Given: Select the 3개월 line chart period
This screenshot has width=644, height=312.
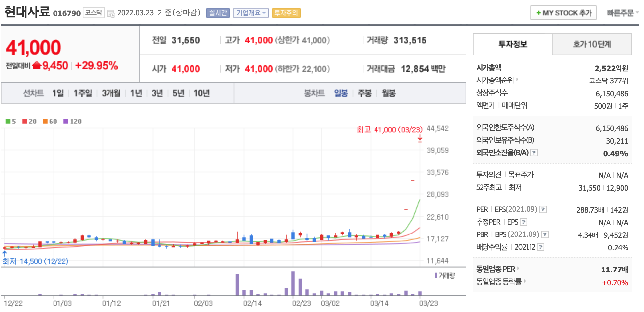Looking at the screenshot, I should pyautogui.click(x=111, y=93).
